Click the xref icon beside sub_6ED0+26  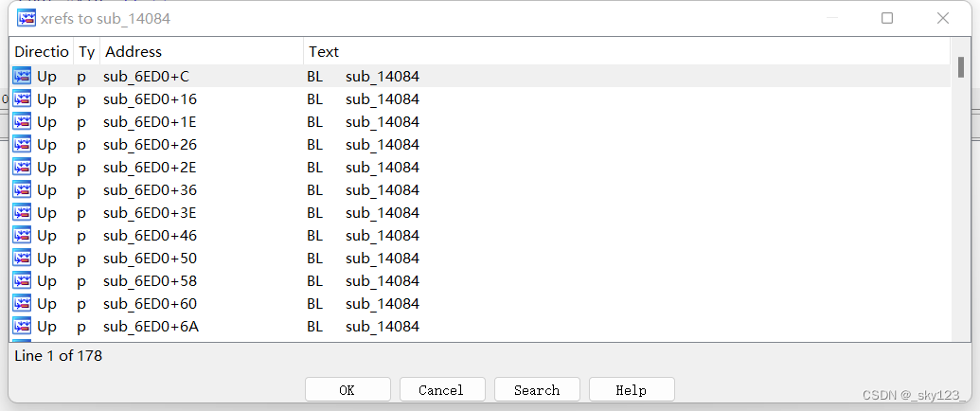coord(22,144)
